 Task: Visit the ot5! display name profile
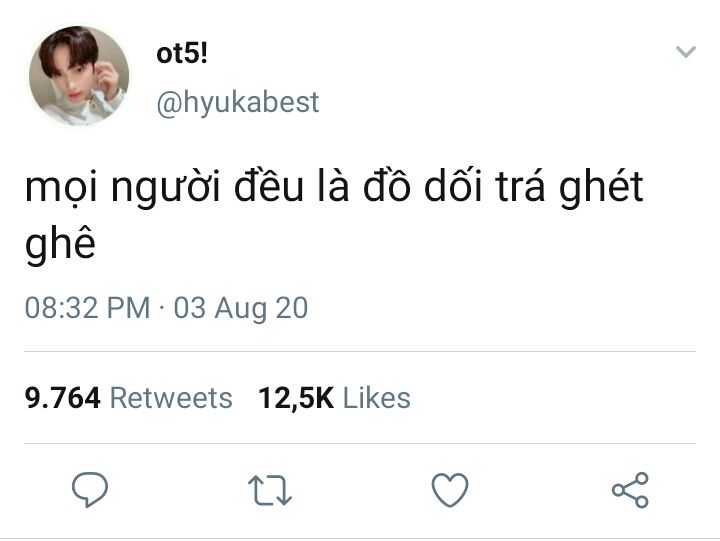point(182,55)
